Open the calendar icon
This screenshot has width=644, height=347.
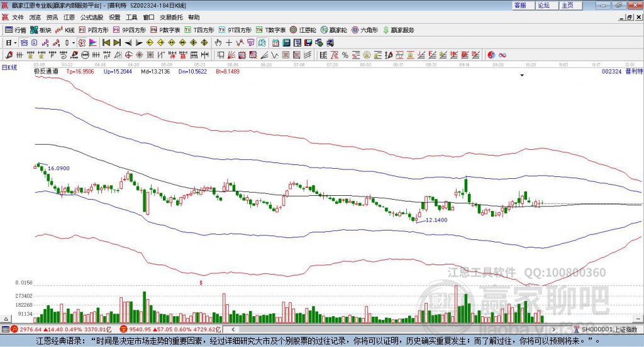tap(275, 43)
